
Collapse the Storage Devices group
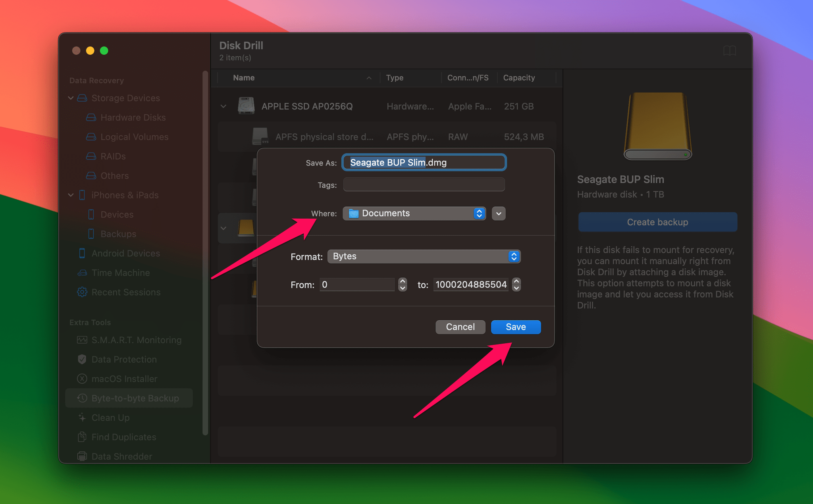71,98
